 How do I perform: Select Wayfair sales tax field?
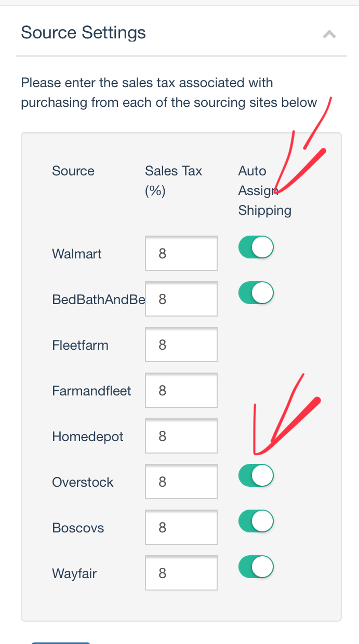(181, 573)
